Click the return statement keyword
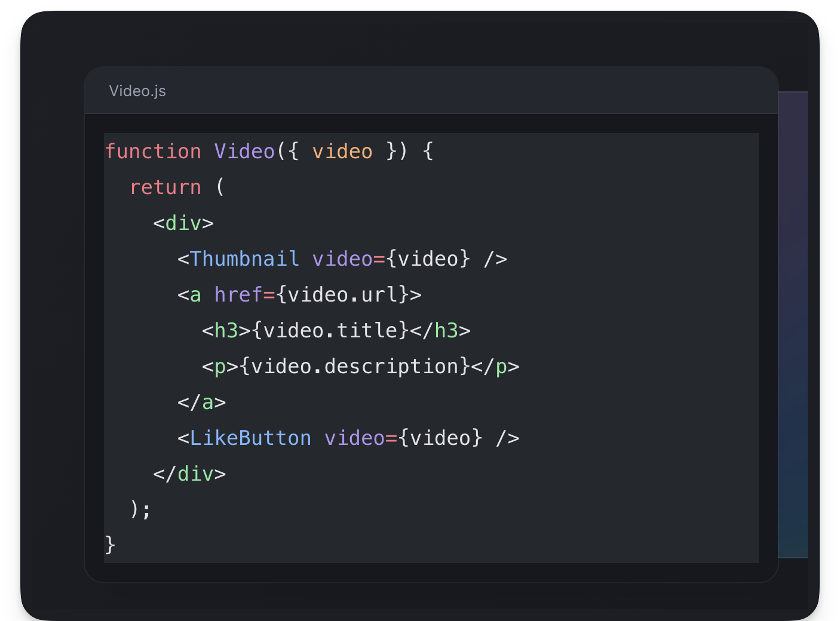This screenshot has width=840, height=621. 165,187
